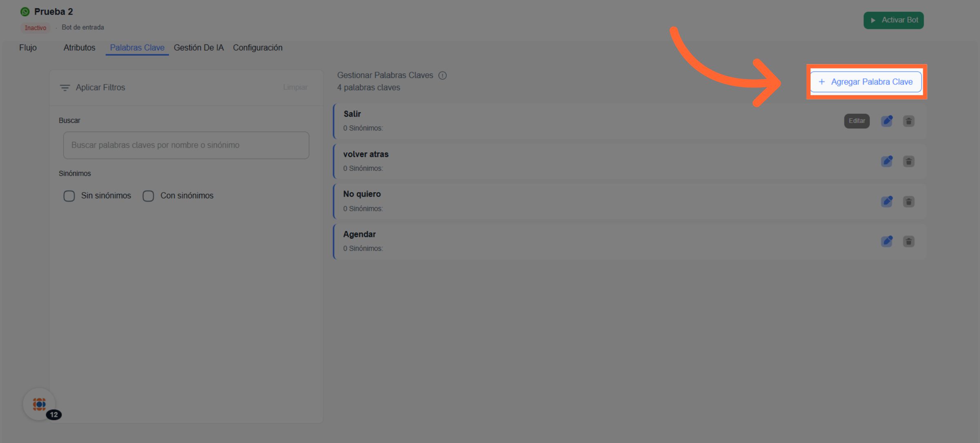The width and height of the screenshot is (980, 443).
Task: Delete the Agendar keyword
Action: [x=909, y=241]
